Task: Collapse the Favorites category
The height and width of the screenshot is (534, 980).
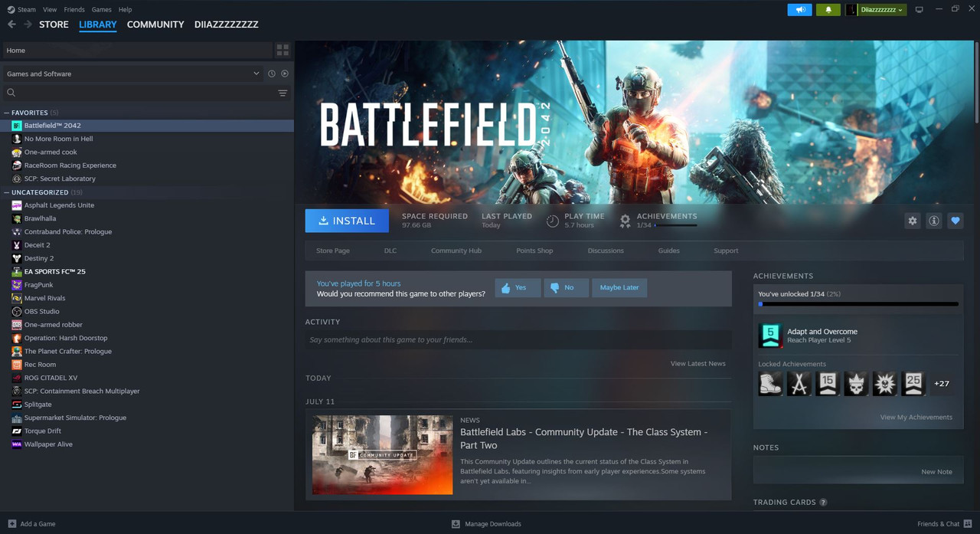Action: point(7,113)
